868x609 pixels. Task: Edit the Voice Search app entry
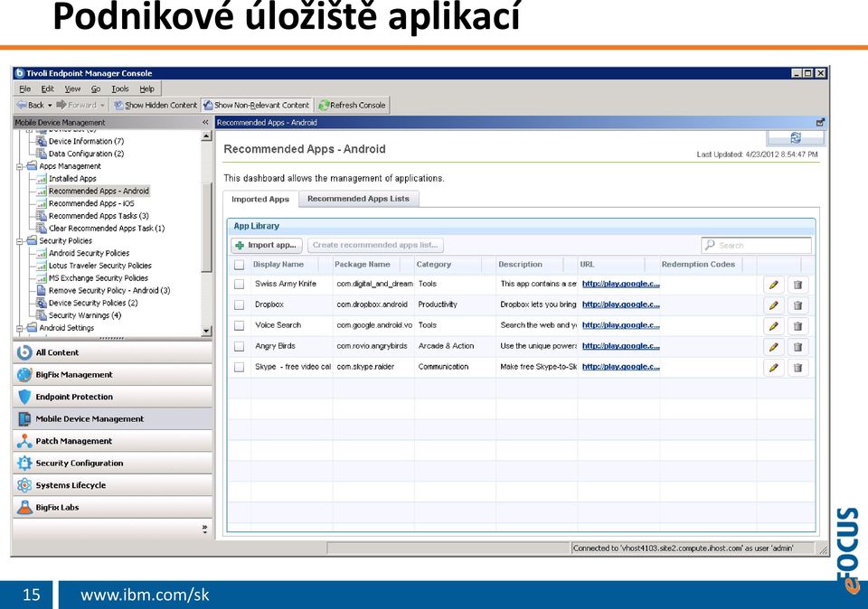coord(773,326)
